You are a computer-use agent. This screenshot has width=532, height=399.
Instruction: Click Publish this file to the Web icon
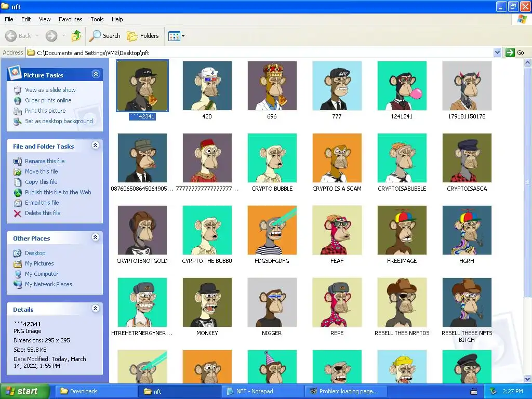tap(18, 193)
